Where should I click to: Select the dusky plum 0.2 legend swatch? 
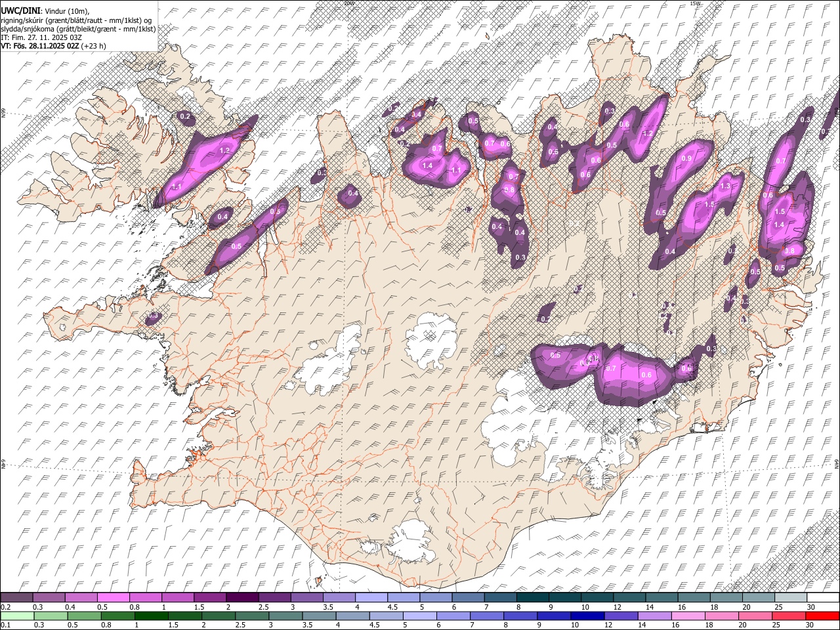16,598
